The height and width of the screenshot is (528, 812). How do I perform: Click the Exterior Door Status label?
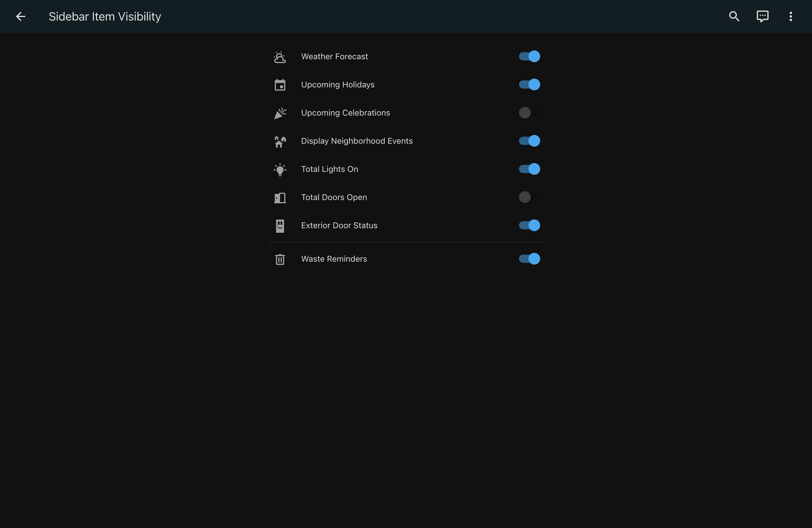(339, 226)
